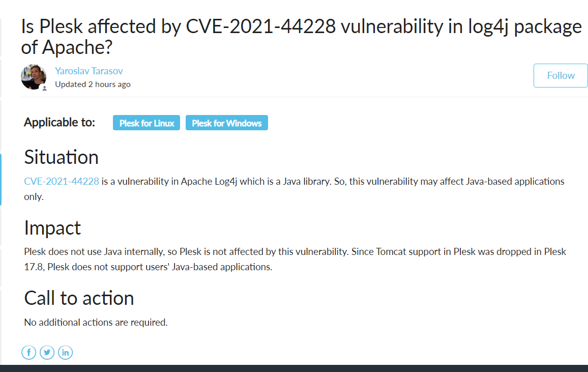Click the No additional actions are required text
588x372 pixels.
pyautogui.click(x=96, y=323)
